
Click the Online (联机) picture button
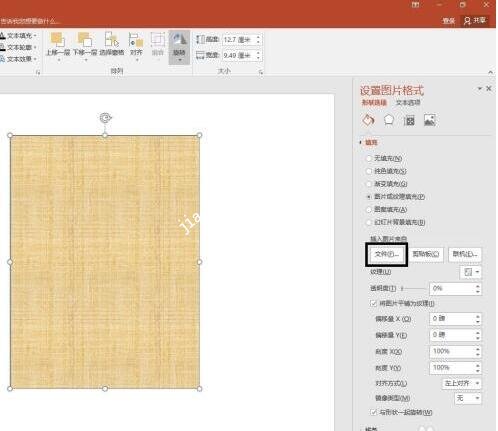tap(465, 254)
